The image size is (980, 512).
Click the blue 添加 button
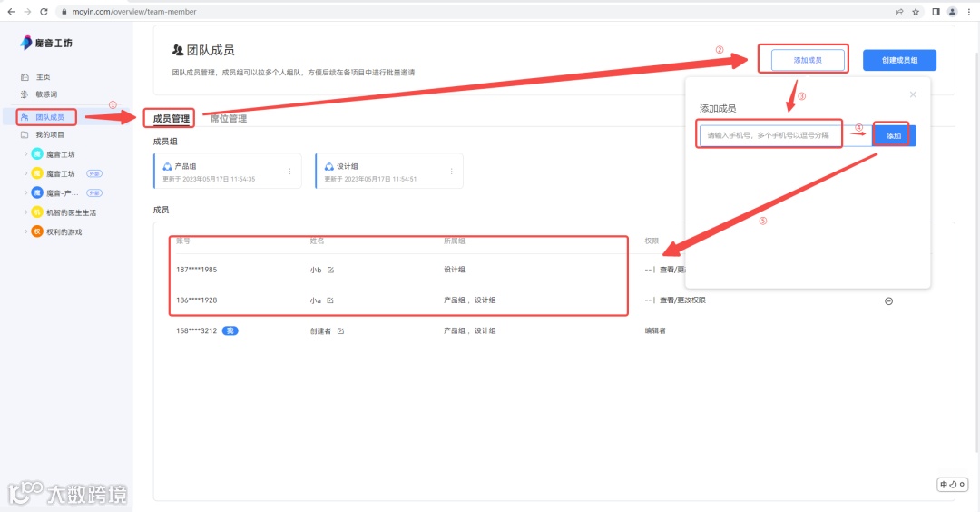click(x=894, y=135)
